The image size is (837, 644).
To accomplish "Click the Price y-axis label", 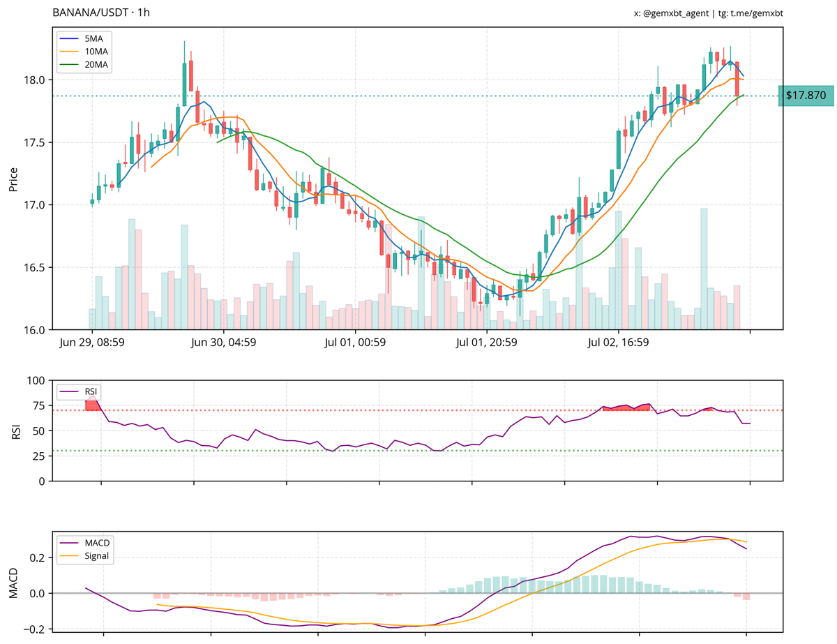I will [13, 179].
